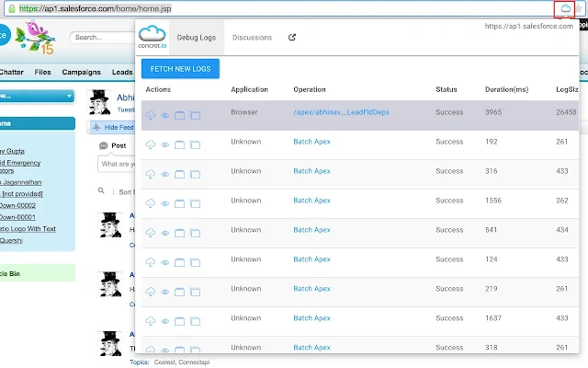Download the Batch Apex log with duration 192
The width and height of the screenshot is (588, 368).
point(151,144)
